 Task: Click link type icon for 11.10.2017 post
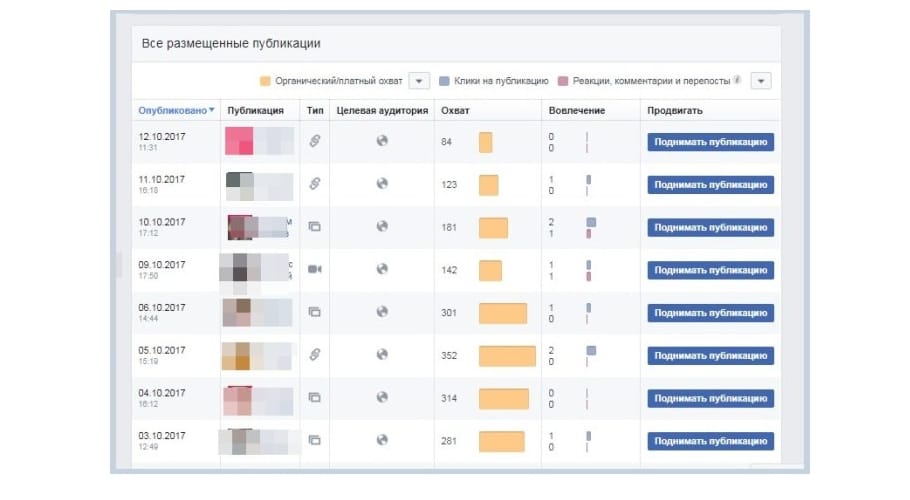click(x=315, y=184)
